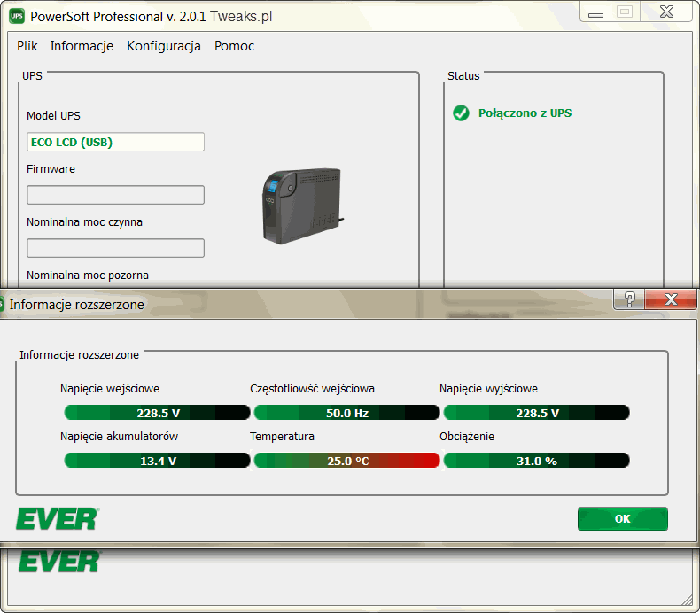This screenshot has height=613, width=700.
Task: Click the Częstotliwość wejściowa label
Action: click(312, 388)
